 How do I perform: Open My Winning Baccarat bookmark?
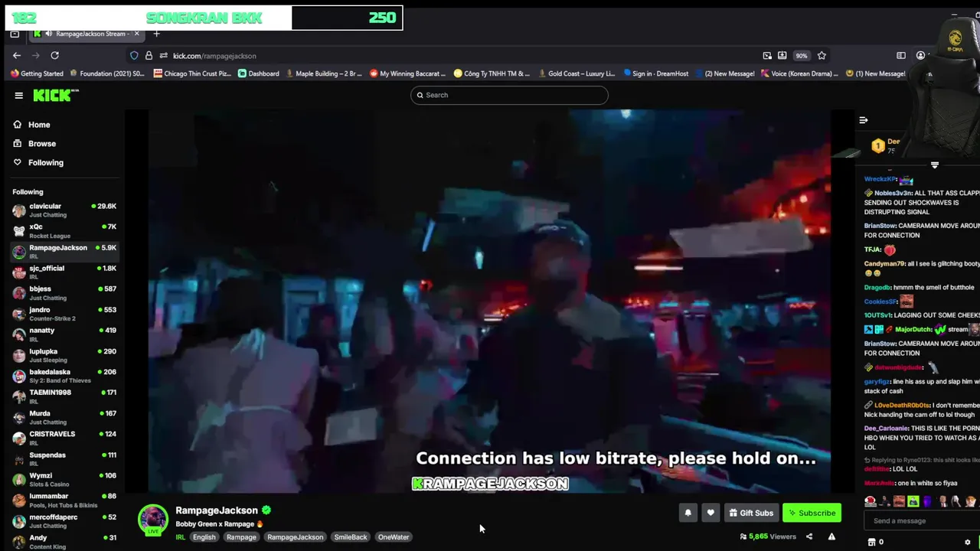click(407, 73)
